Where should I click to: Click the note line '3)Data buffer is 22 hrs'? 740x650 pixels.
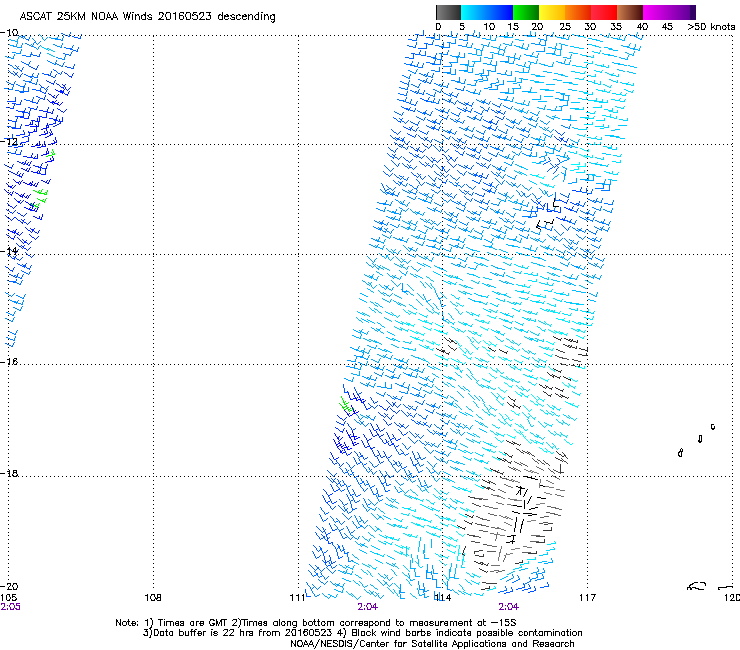362,633
